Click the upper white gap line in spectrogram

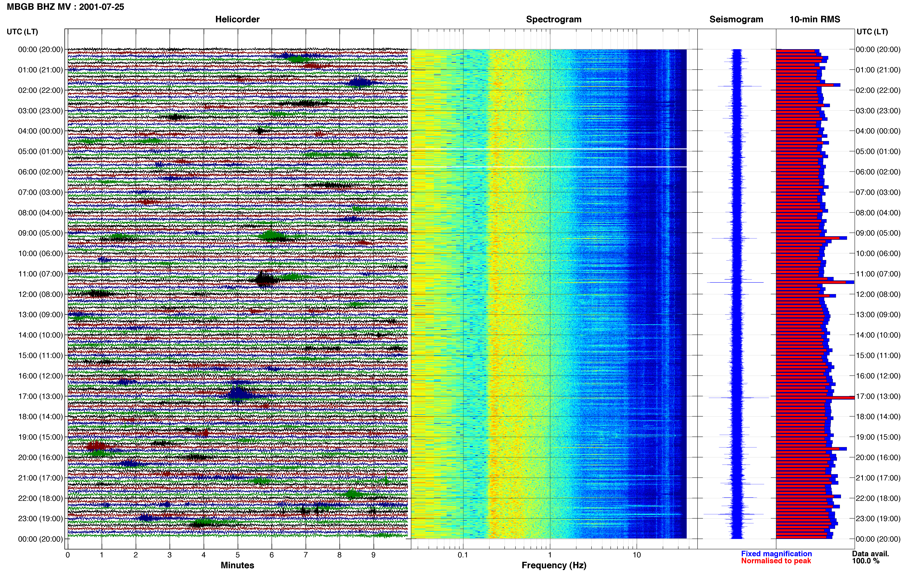549,149
